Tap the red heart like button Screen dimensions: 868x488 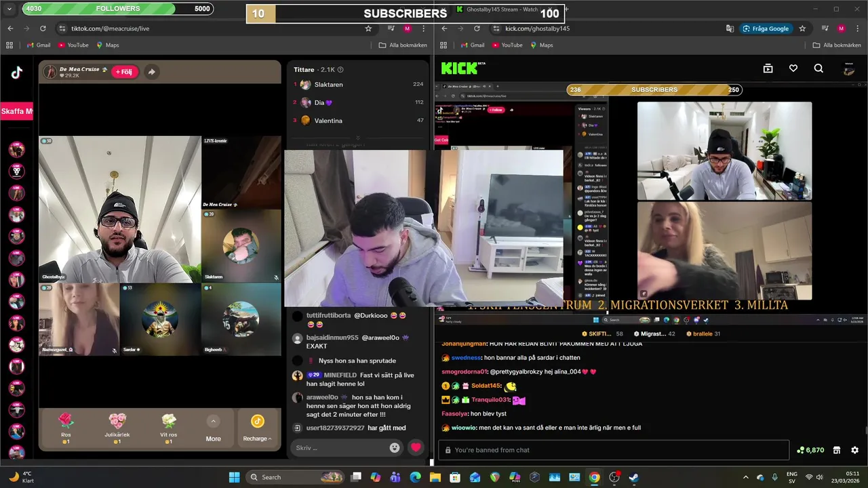416,447
